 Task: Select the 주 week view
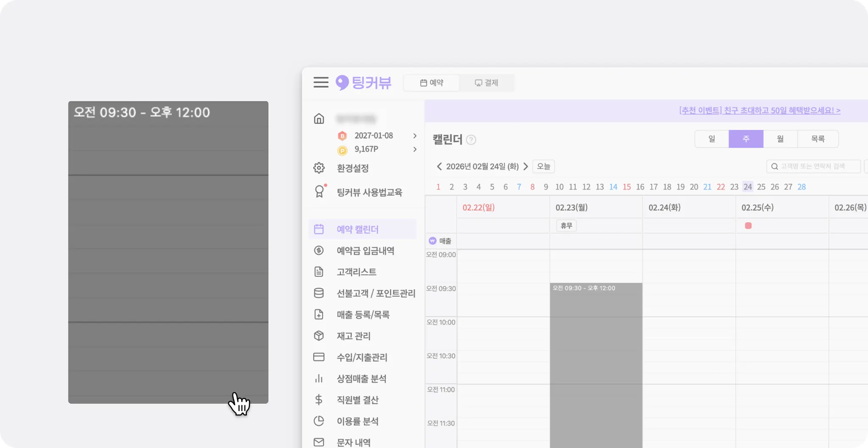[x=746, y=139]
